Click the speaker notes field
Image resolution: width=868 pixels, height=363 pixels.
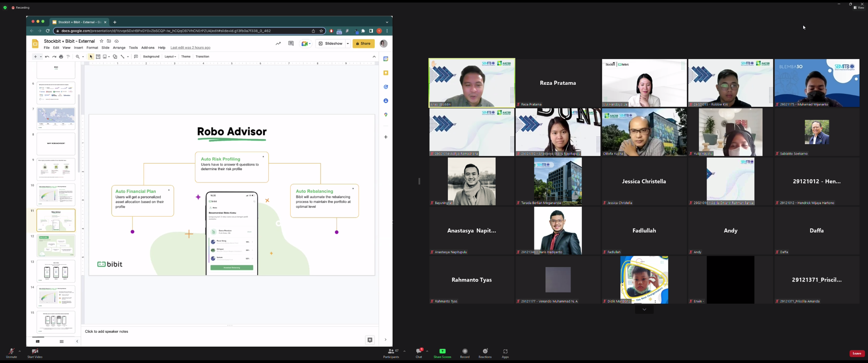click(230, 332)
